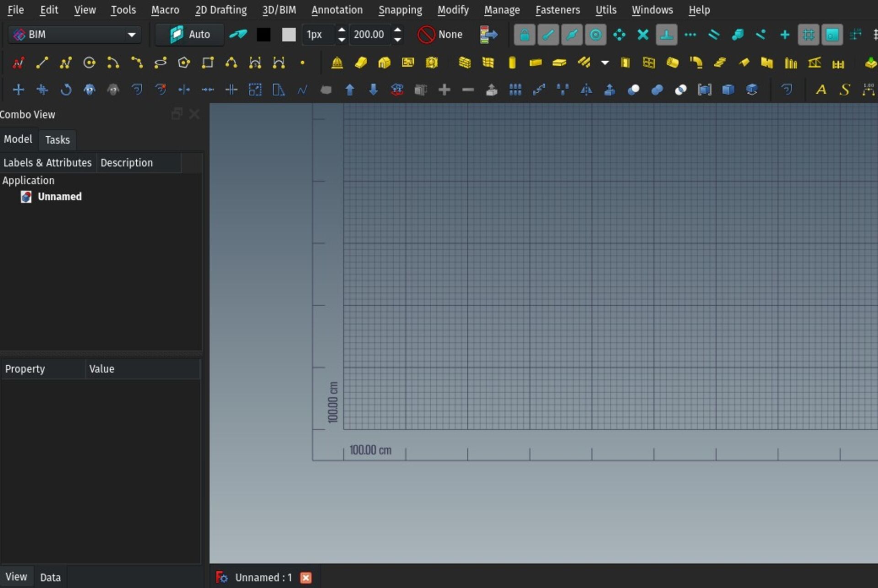Click the blue Upgrade arrow tool

(x=350, y=90)
